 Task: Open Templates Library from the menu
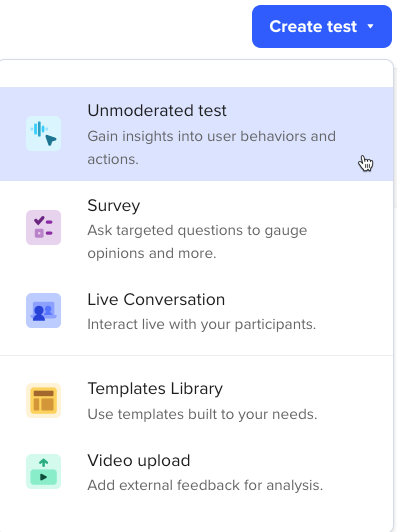tap(196, 401)
